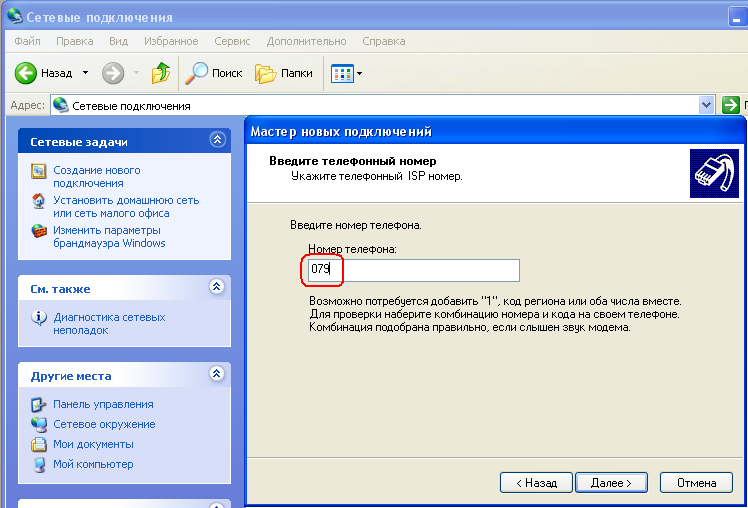Click new connection wizard icon
Screen dimensions: 748x508
coord(39,171)
